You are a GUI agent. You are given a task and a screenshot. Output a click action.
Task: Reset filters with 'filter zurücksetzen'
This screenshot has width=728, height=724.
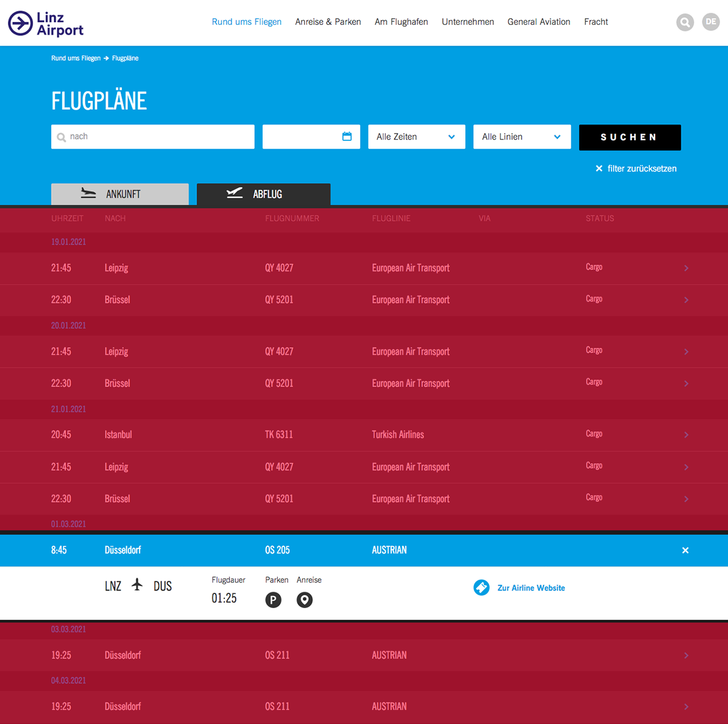coord(636,169)
